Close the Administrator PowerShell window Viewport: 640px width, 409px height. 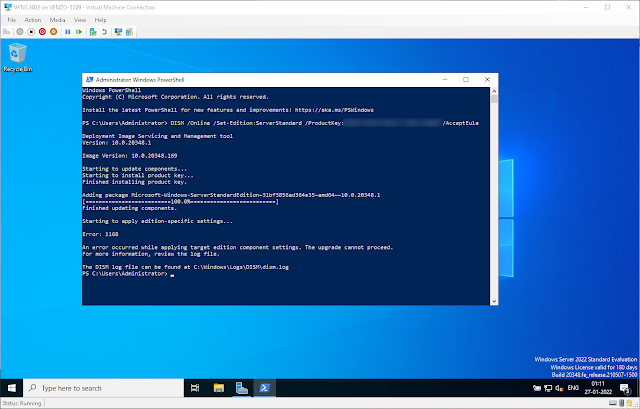[x=487, y=80]
